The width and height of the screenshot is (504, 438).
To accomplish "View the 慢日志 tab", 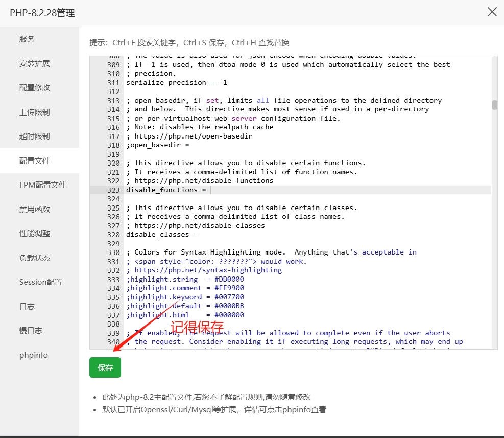I will (31, 331).
